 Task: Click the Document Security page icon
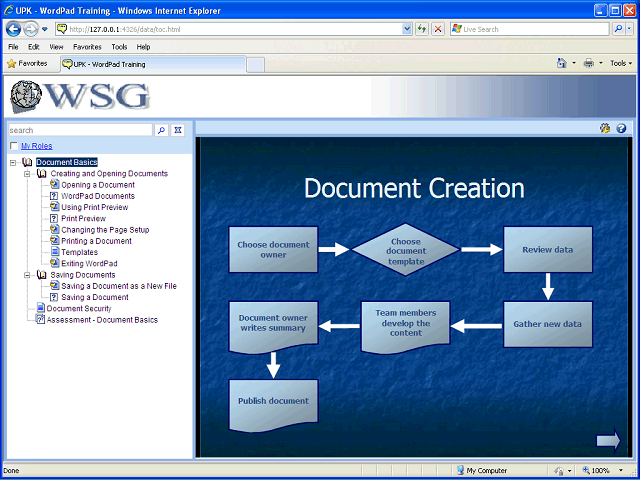point(40,308)
